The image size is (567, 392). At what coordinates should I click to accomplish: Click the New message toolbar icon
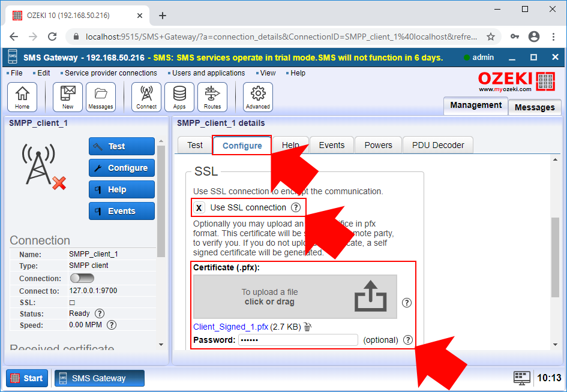(68, 97)
